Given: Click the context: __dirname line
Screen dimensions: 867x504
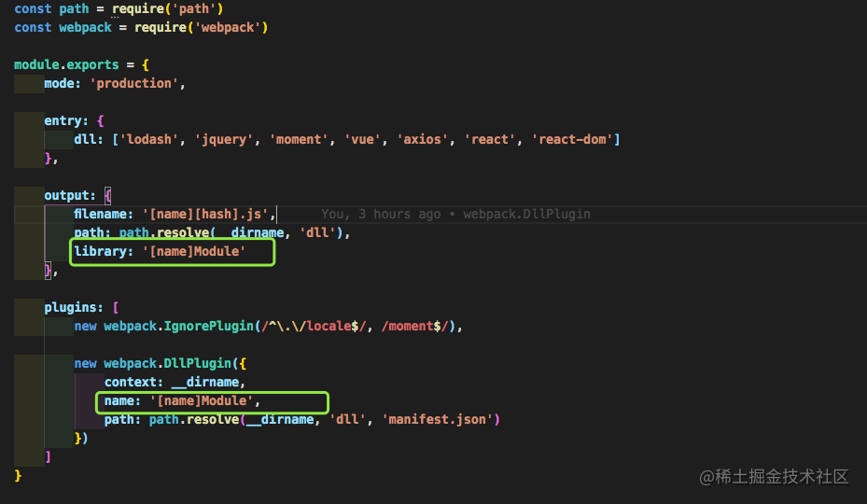Looking at the screenshot, I should pyautogui.click(x=175, y=383).
